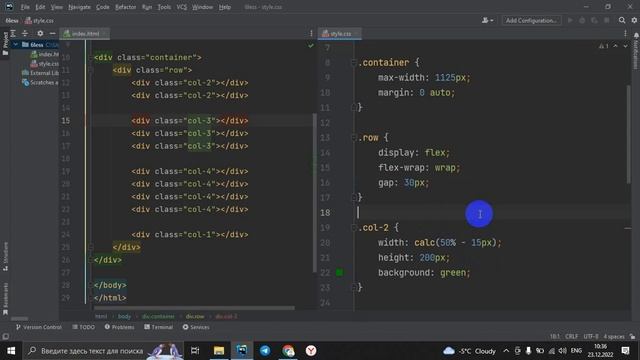Click cursor position 18:1 in status bar

coord(555,336)
